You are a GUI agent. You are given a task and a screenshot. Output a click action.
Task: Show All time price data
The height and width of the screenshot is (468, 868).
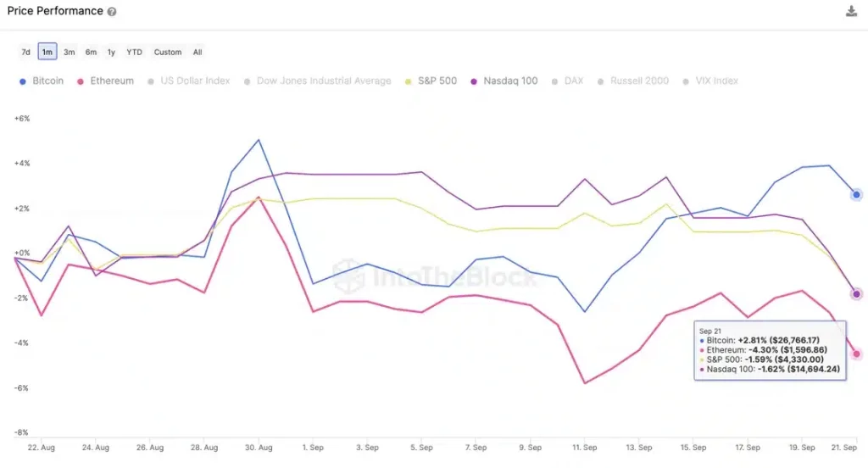coord(198,52)
